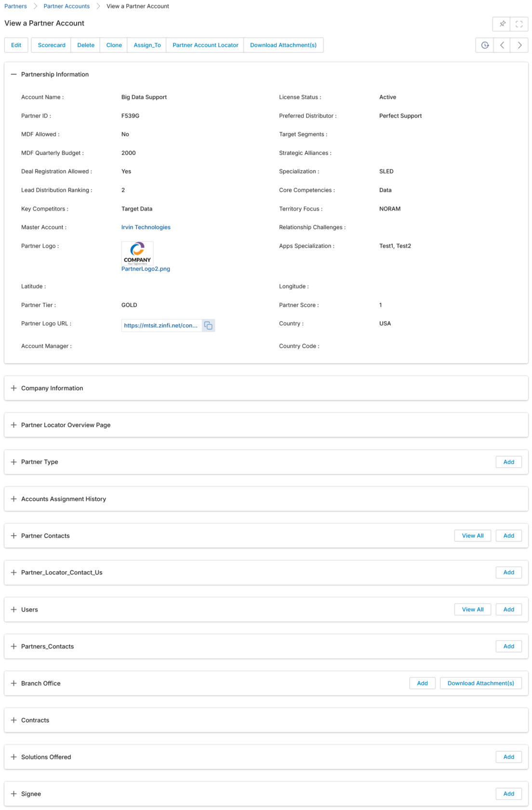532x810 pixels.
Task: View All Partner Contacts
Action: 473,536
